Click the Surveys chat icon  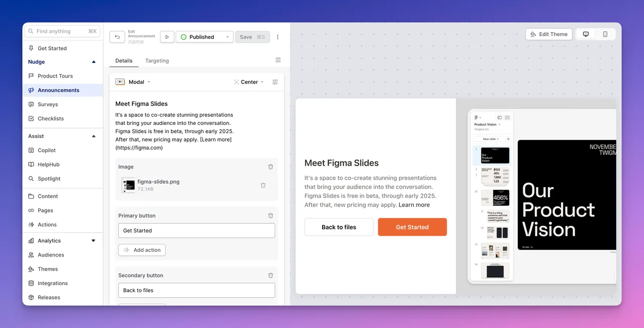coord(31,104)
